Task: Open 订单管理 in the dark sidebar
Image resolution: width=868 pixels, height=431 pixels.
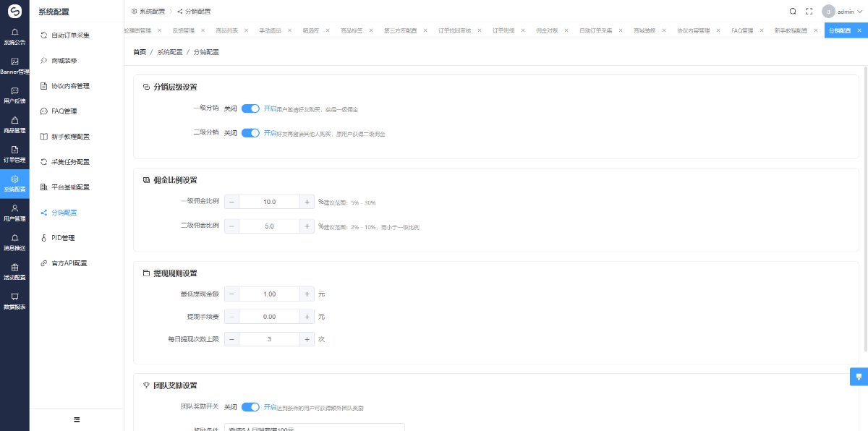Action: tap(14, 154)
